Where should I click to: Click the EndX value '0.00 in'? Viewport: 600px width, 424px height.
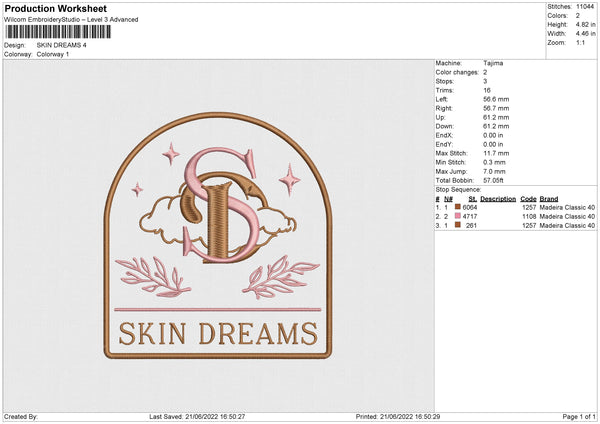[x=493, y=135]
